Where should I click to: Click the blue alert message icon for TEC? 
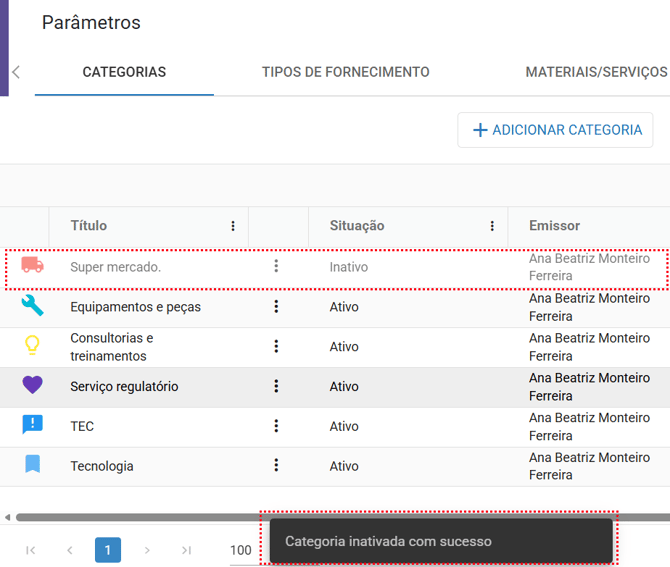[x=32, y=425]
